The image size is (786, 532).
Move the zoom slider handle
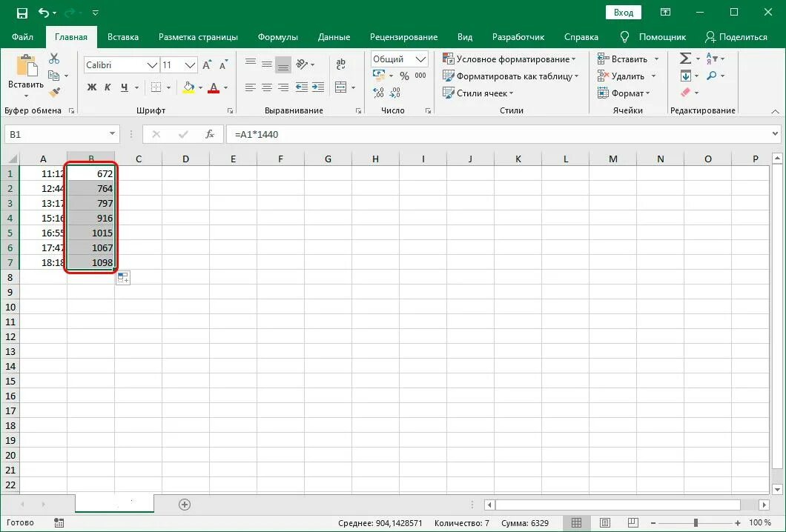coord(696,523)
